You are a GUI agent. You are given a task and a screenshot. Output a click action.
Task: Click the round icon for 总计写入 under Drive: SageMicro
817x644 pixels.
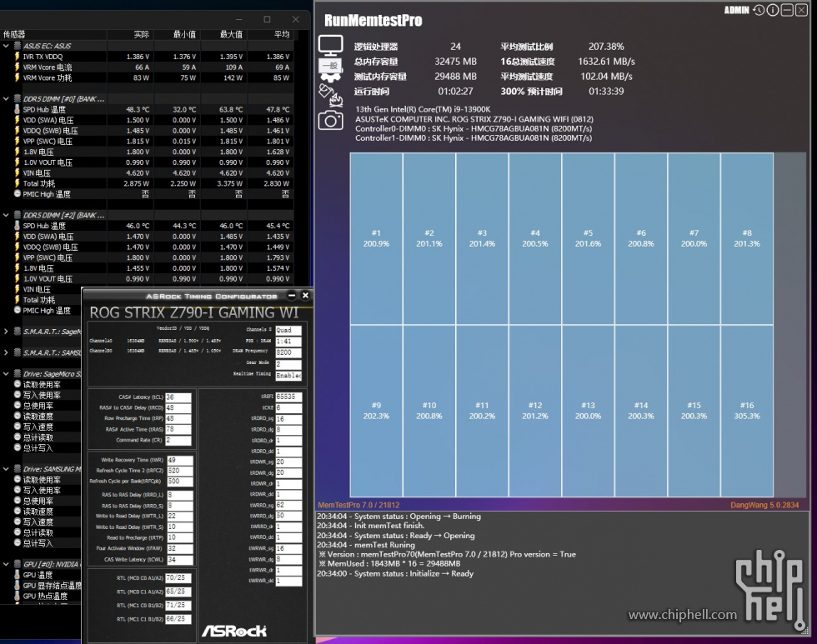tap(18, 447)
